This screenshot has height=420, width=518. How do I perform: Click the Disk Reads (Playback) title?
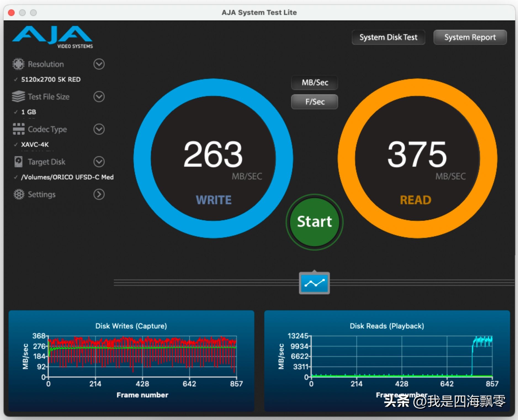(x=387, y=326)
